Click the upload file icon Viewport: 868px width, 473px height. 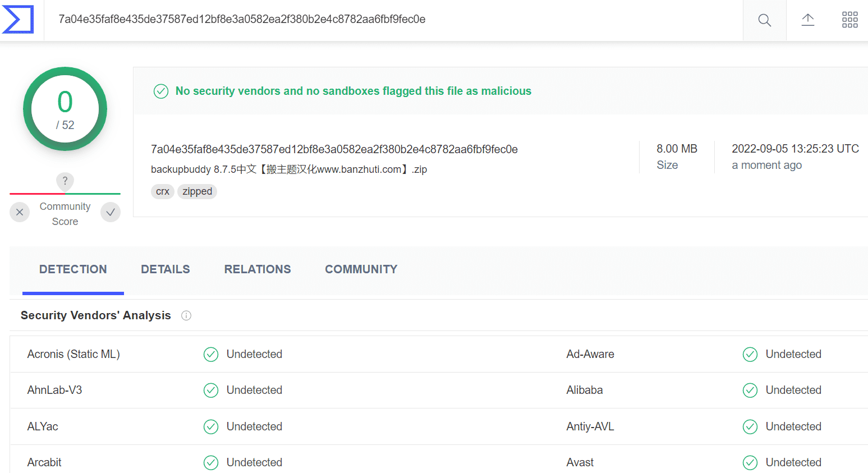(x=807, y=20)
